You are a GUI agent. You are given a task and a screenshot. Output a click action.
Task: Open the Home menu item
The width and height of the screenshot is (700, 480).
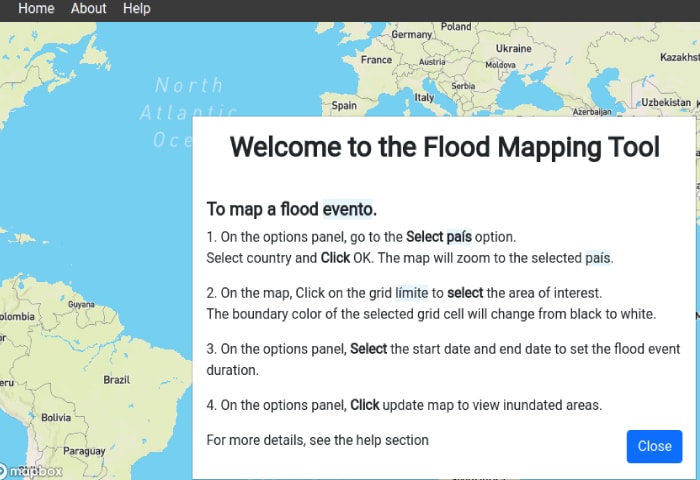[36, 8]
